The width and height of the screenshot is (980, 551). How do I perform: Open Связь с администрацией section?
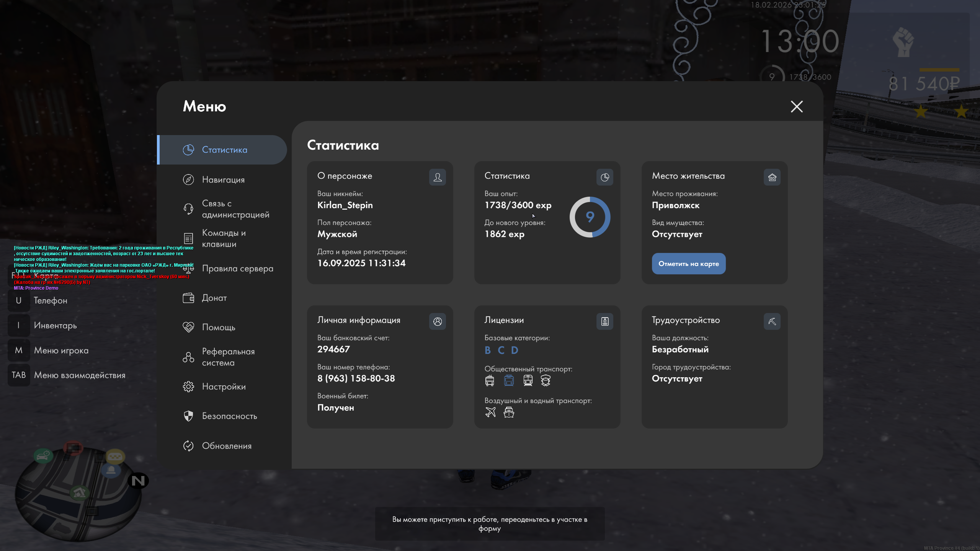[235, 209]
